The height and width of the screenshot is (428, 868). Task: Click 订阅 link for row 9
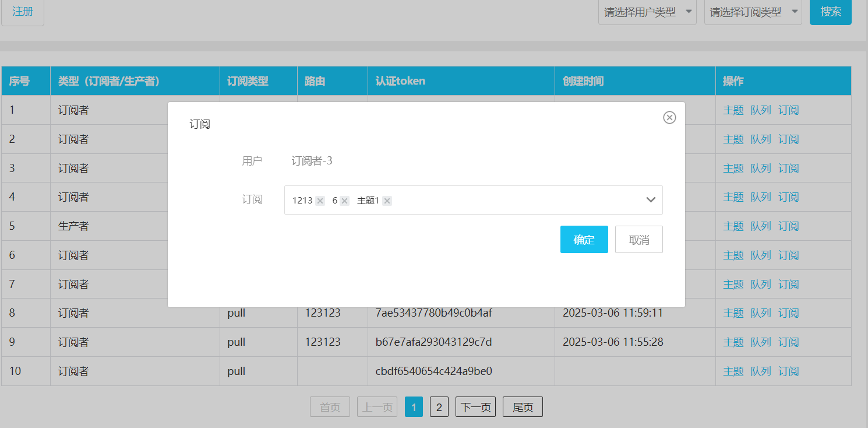click(x=788, y=342)
